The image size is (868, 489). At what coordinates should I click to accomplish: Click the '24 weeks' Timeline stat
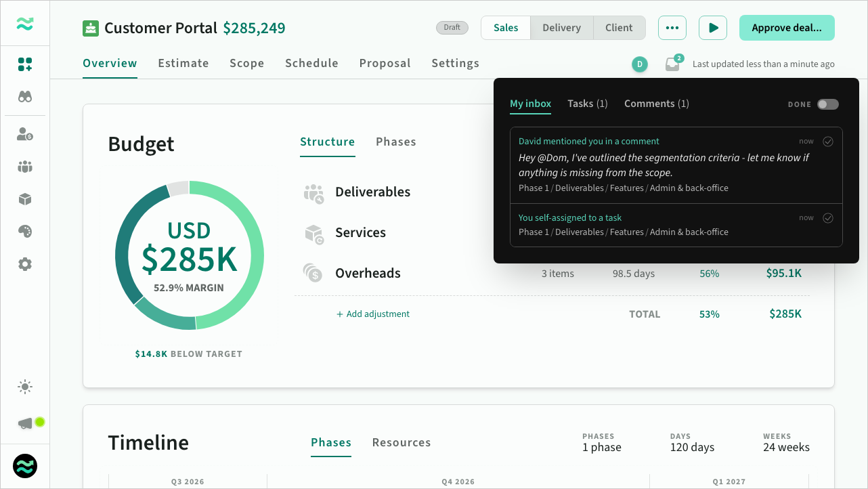pyautogui.click(x=786, y=448)
